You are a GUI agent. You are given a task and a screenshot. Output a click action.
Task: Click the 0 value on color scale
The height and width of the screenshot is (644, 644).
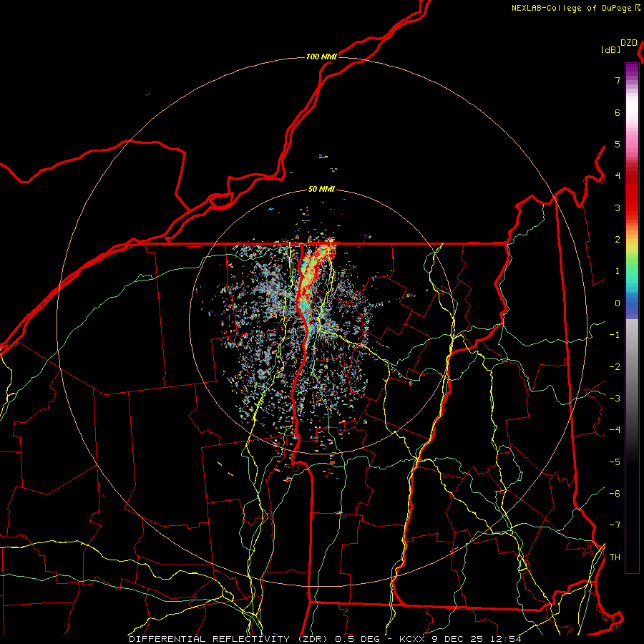coord(618,303)
